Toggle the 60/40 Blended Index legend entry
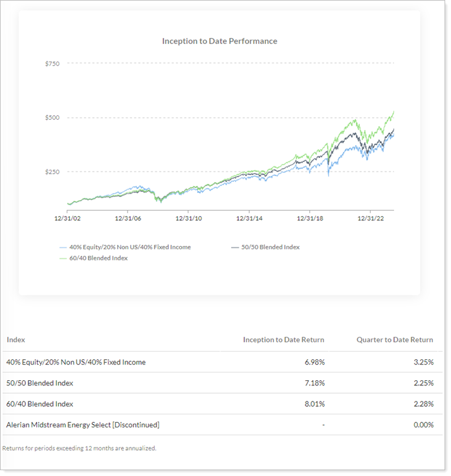Viewport: 451px width, 476px height. tap(98, 258)
